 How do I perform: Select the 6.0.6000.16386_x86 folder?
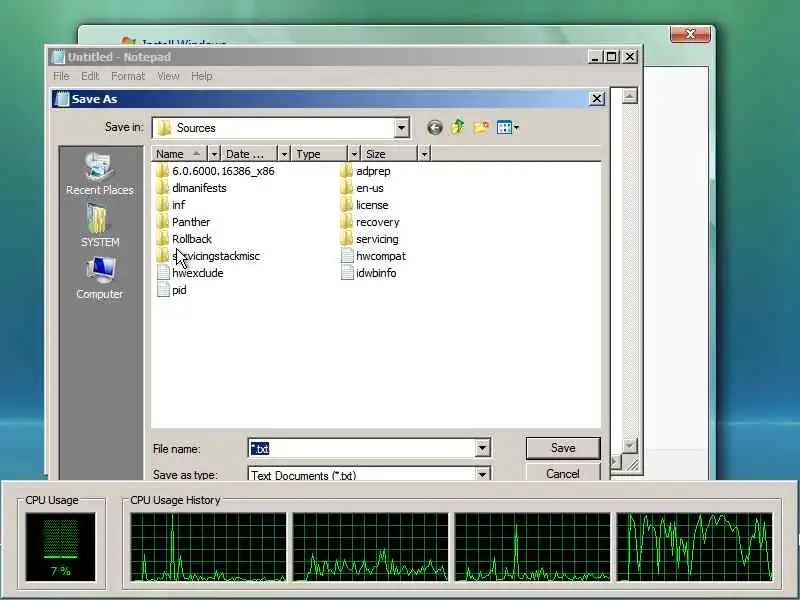tap(215, 171)
